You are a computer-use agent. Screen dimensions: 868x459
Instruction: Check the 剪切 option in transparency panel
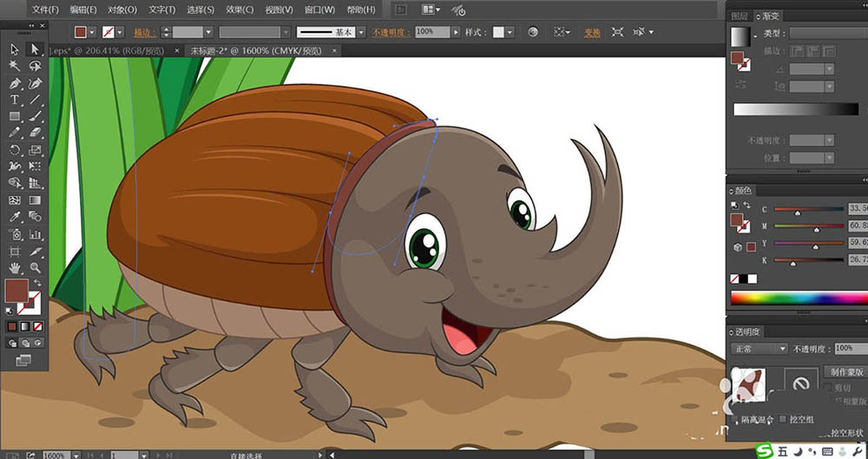[827, 388]
